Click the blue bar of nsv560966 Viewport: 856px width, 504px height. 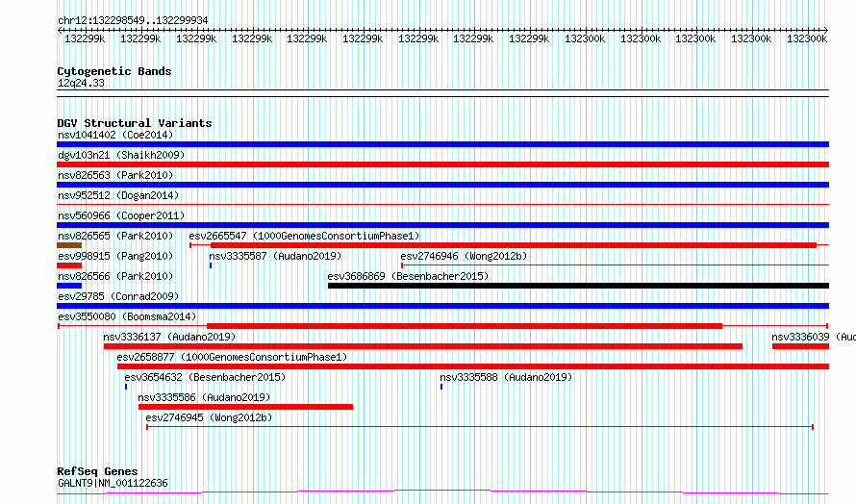[x=442, y=225]
